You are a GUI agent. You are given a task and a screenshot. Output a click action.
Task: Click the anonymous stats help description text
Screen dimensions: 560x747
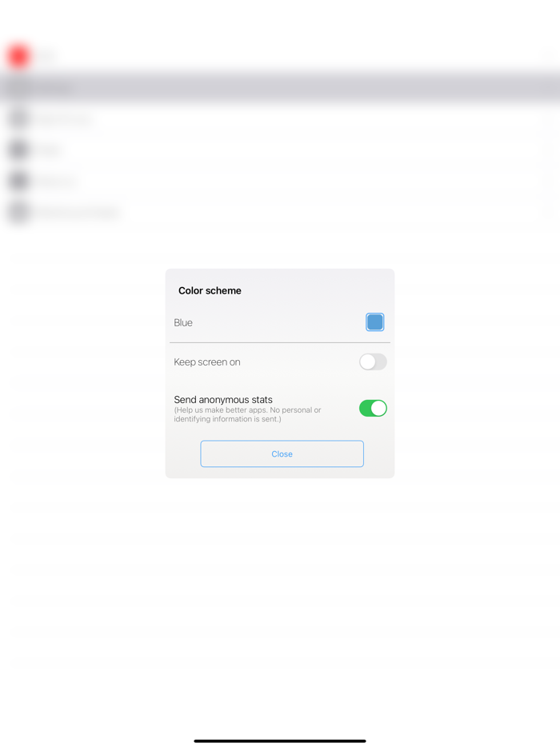pyautogui.click(x=247, y=414)
